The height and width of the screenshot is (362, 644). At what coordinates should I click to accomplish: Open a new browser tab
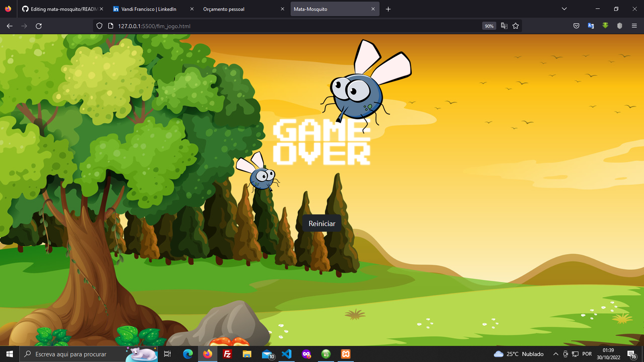[388, 9]
